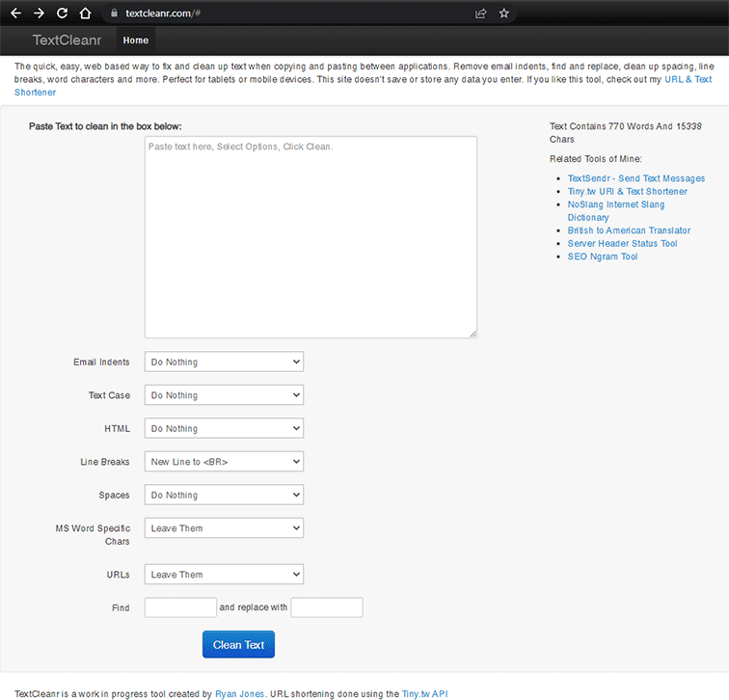This screenshot has width=729, height=700.
Task: Go forward with the browser forward arrow
Action: tap(39, 13)
